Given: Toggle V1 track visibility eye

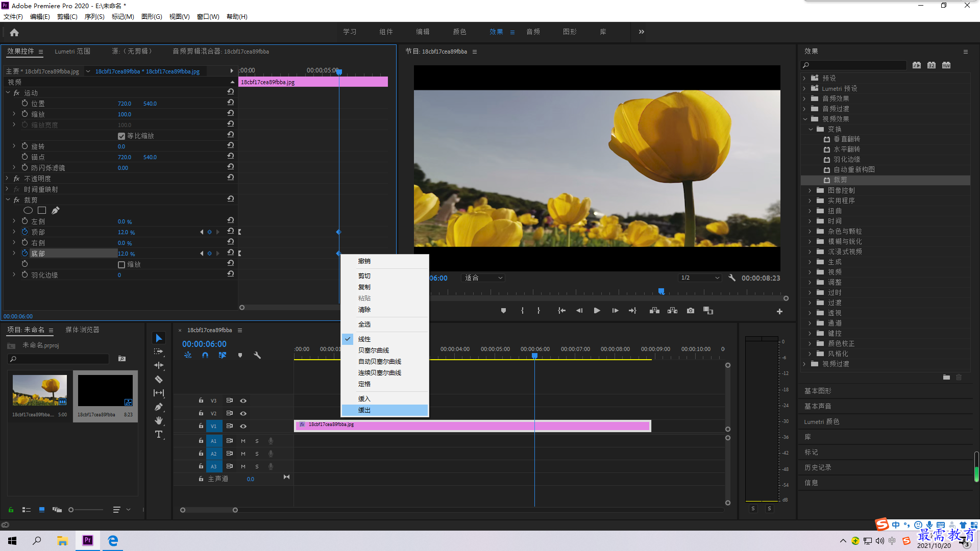Looking at the screenshot, I should (x=243, y=426).
